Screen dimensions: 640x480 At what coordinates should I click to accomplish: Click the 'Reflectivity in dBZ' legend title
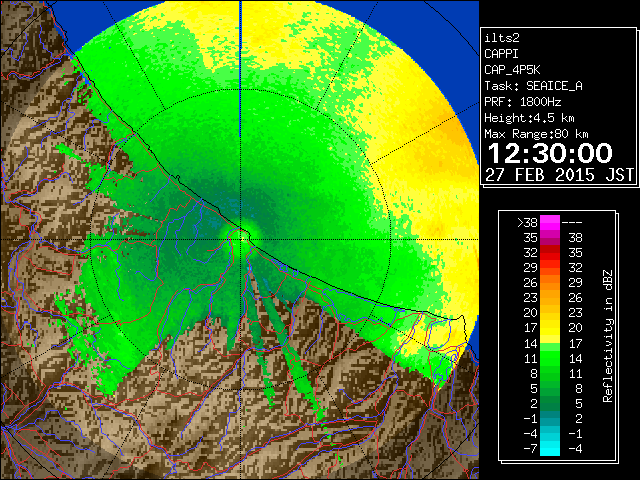[608, 336]
